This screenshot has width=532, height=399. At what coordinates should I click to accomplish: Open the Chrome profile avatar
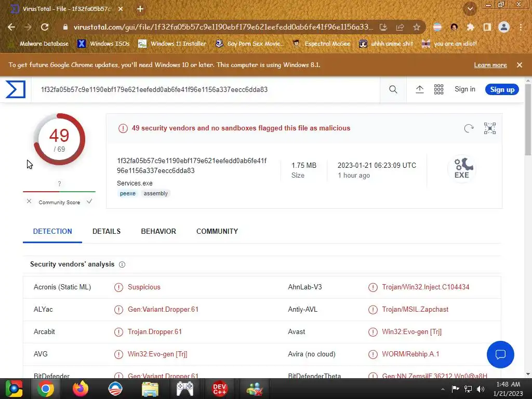coord(504,27)
